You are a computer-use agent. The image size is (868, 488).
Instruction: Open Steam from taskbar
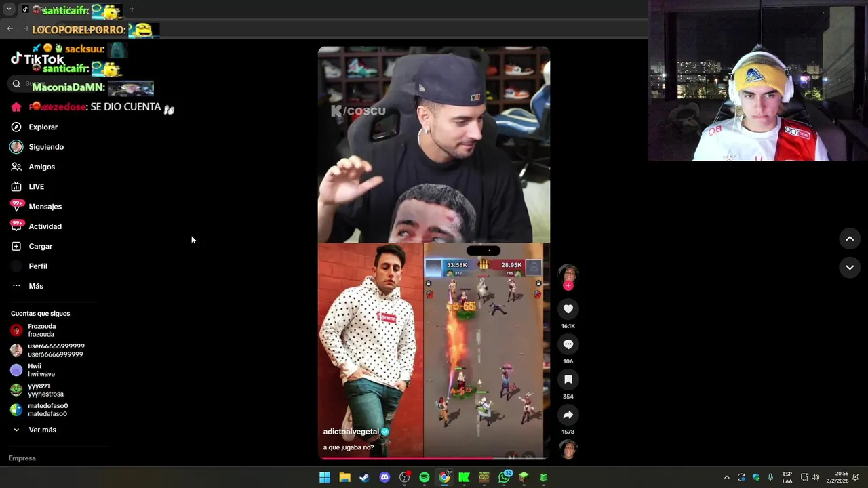point(364,477)
